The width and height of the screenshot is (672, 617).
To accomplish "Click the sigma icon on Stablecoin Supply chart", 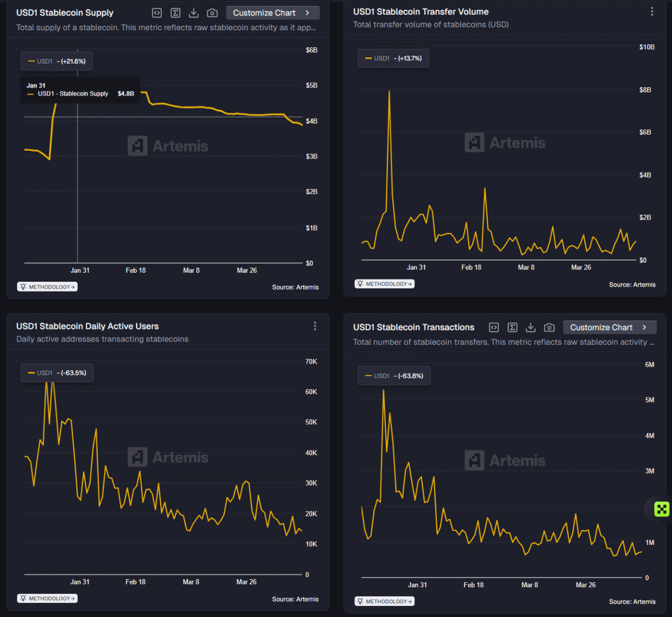I will [175, 13].
